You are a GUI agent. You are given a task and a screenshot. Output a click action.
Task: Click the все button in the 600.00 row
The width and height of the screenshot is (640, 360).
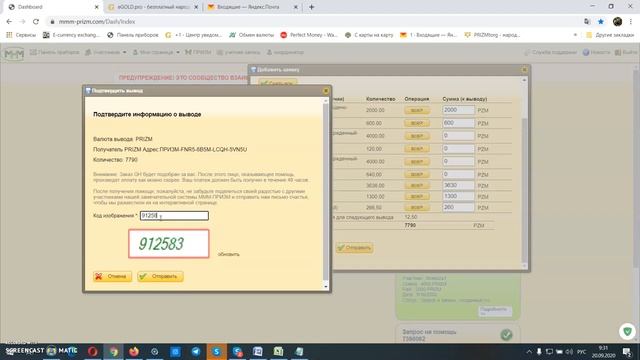[417, 123]
